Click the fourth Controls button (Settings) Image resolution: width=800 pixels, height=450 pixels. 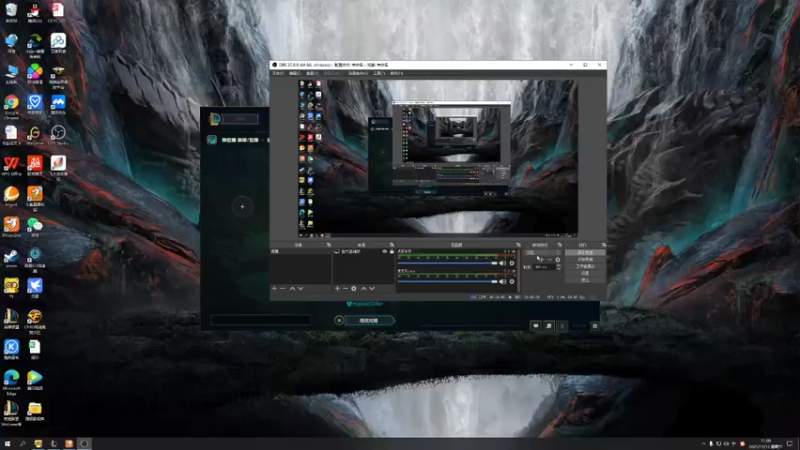[x=585, y=273]
